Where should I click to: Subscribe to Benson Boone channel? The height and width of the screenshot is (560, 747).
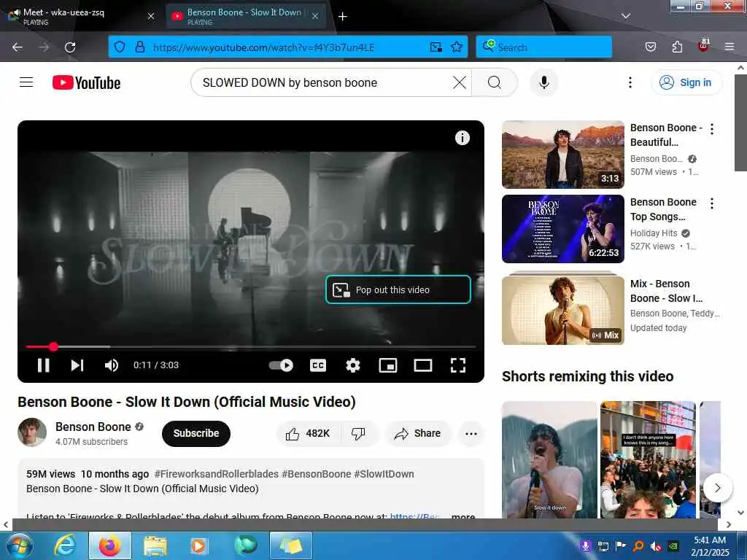coord(196,433)
